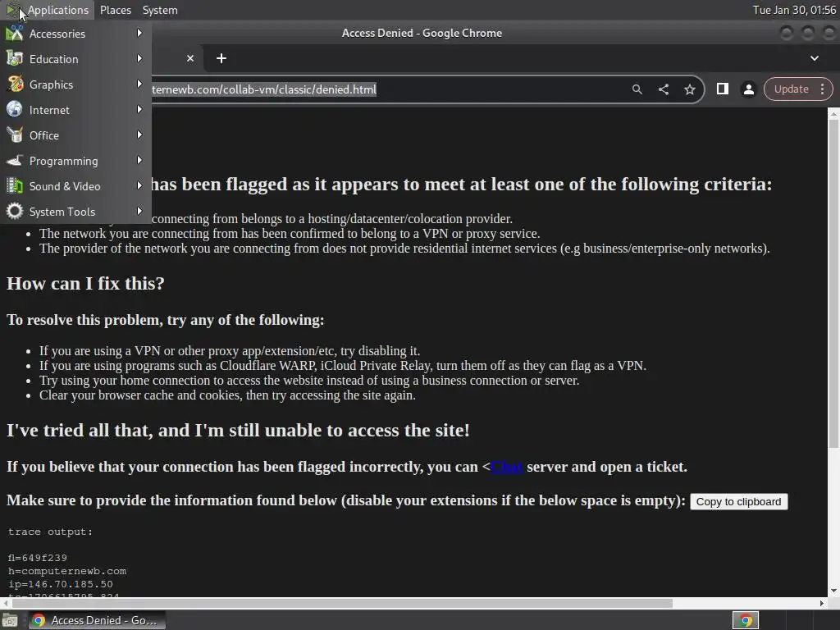Viewport: 840px width, 630px height.
Task: Open the Programming submenu
Action: 75,161
